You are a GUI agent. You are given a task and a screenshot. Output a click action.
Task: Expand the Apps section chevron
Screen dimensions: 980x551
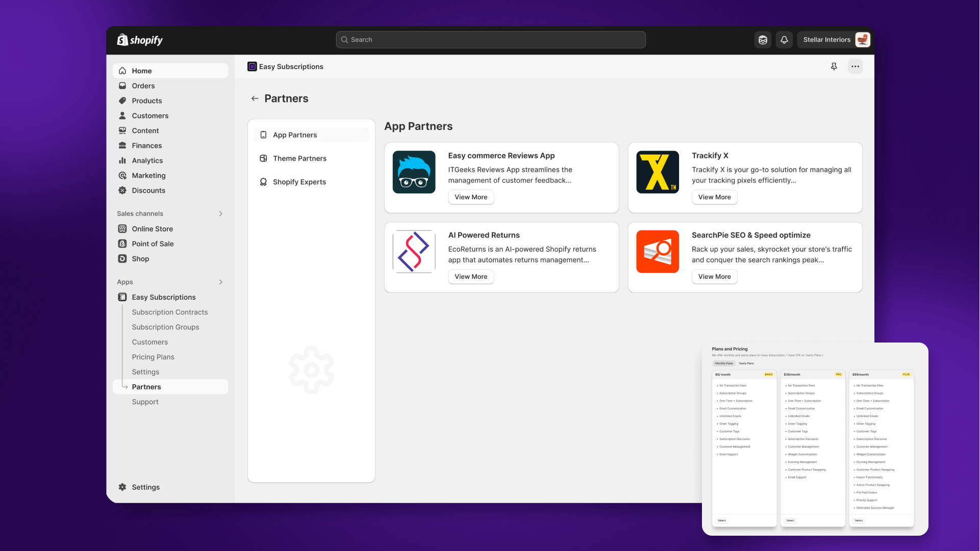click(221, 282)
